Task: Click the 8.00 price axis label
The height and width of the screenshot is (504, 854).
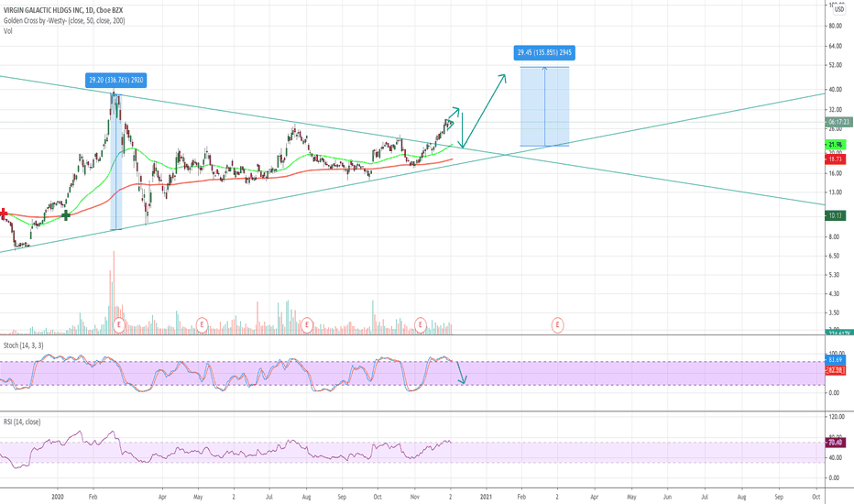Action: (x=835, y=237)
